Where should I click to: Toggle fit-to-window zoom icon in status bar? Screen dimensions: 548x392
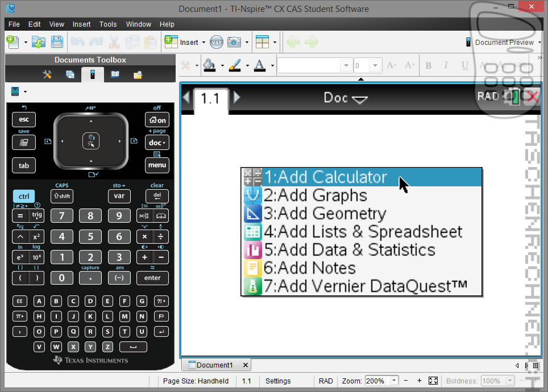click(433, 381)
